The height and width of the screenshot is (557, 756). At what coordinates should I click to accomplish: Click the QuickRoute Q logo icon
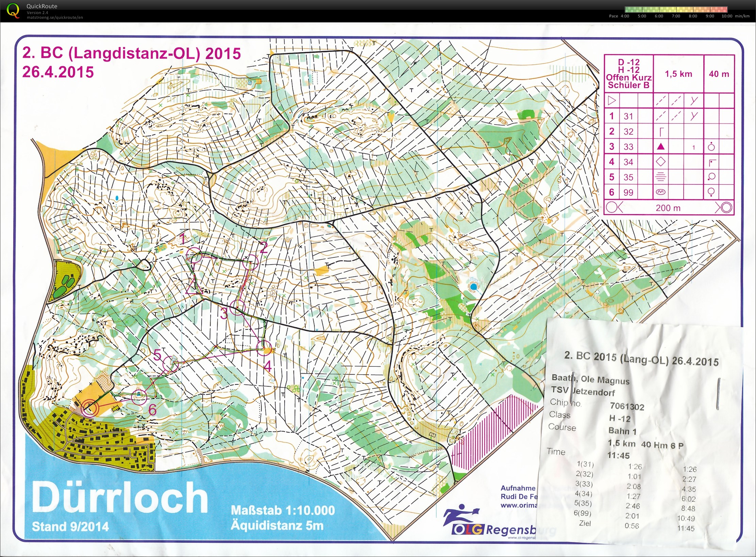coord(13,10)
